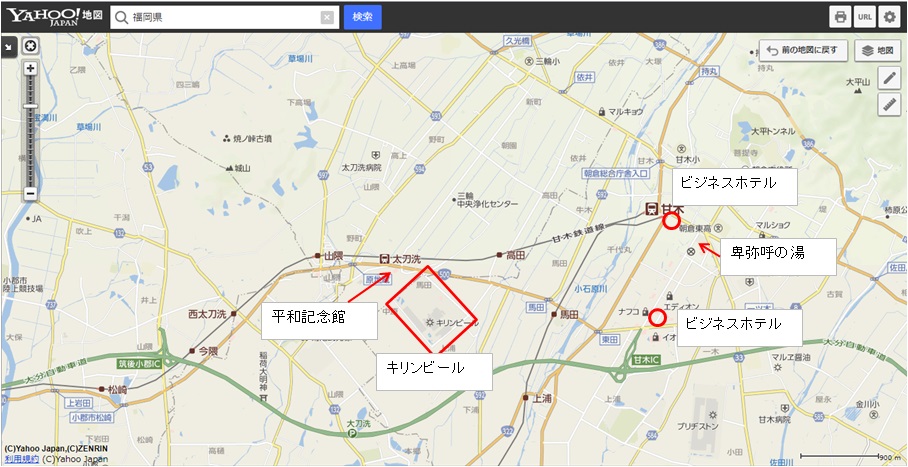The width and height of the screenshot is (908, 467).
Task: Click the compass recenter icon
Action: (x=31, y=46)
